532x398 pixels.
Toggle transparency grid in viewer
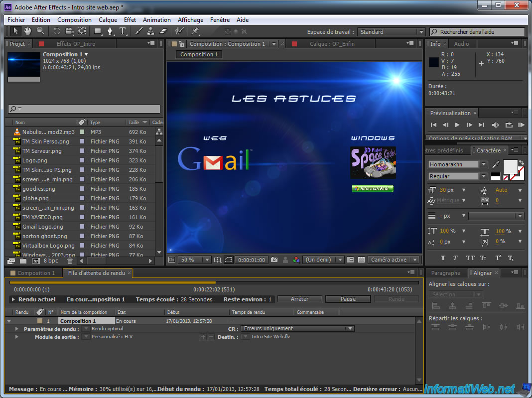[x=361, y=260]
